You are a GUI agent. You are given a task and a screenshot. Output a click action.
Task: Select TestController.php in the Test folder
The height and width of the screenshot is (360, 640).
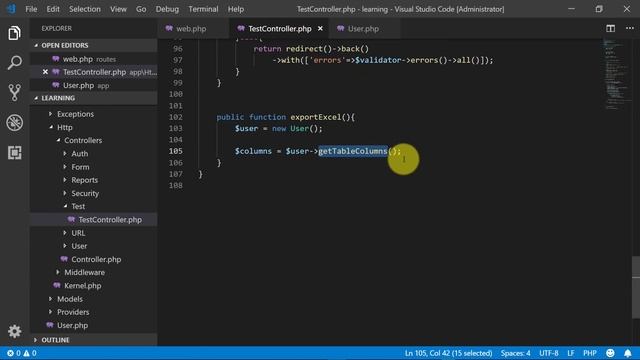click(93, 220)
